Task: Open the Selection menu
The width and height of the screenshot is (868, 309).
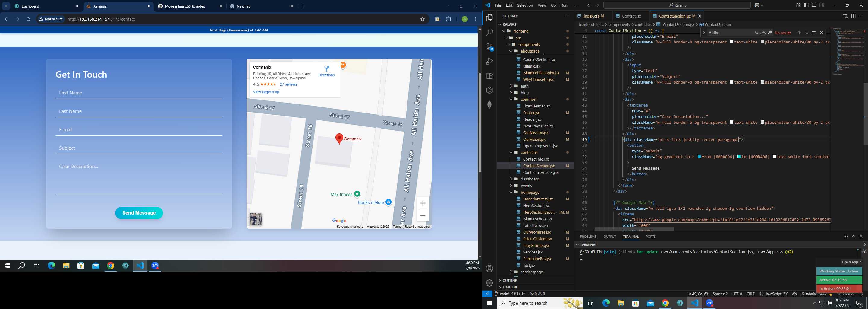Action: [525, 5]
